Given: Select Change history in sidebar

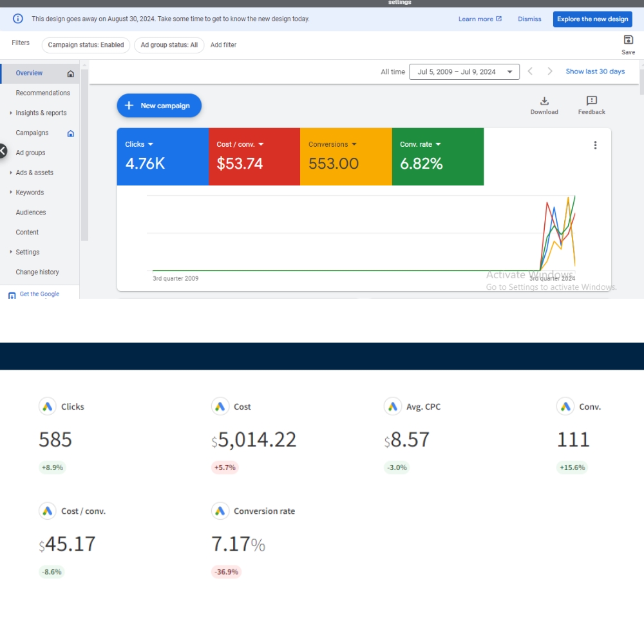Looking at the screenshot, I should tap(37, 272).
